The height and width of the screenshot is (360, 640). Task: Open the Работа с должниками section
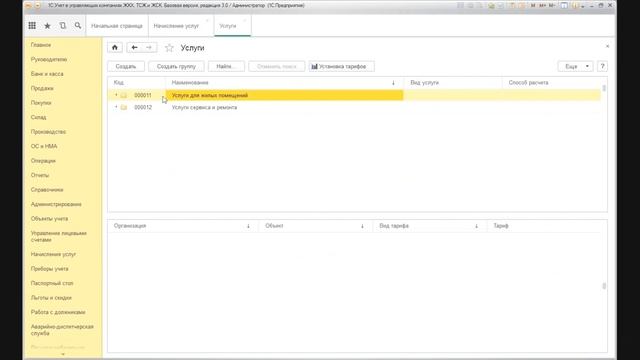pyautogui.click(x=58, y=312)
